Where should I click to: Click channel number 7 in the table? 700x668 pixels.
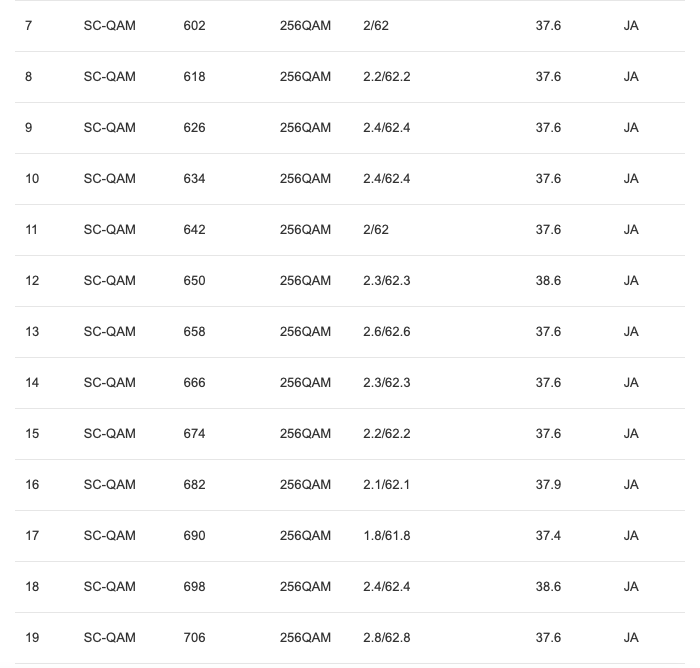(x=28, y=25)
